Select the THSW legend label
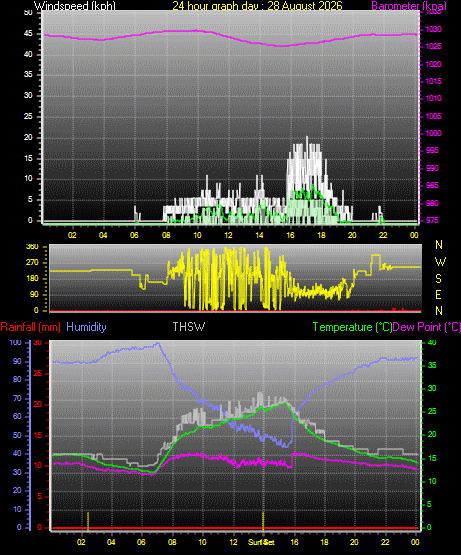Viewport: 461px width, 555px height. [188, 327]
